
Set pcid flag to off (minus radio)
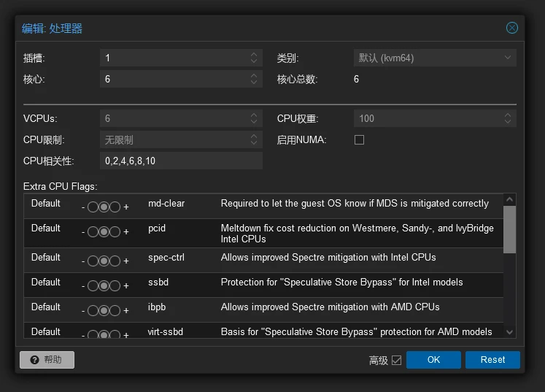point(93,231)
